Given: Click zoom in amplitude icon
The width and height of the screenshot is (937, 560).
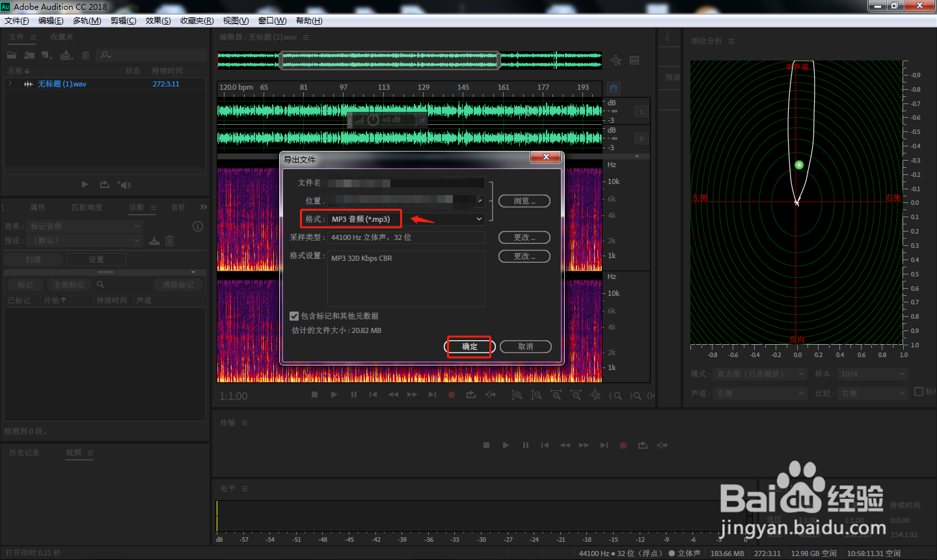Looking at the screenshot, I should click(517, 395).
